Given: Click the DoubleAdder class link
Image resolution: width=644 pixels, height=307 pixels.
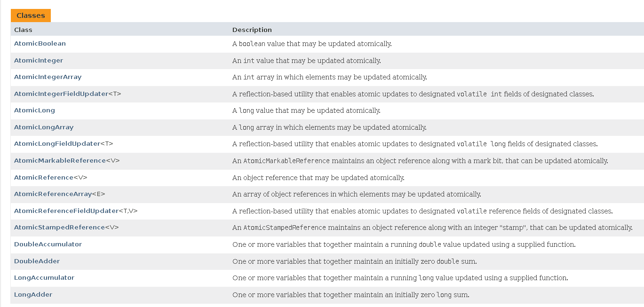Looking at the screenshot, I should point(37,261).
